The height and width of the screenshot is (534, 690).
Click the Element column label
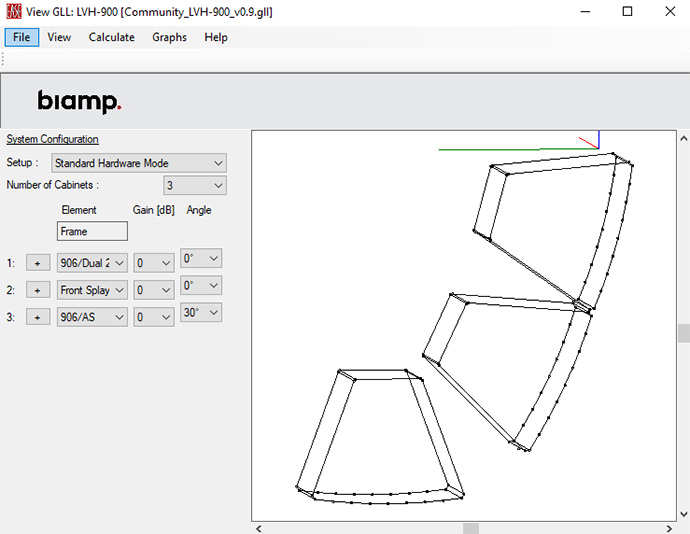(x=79, y=210)
